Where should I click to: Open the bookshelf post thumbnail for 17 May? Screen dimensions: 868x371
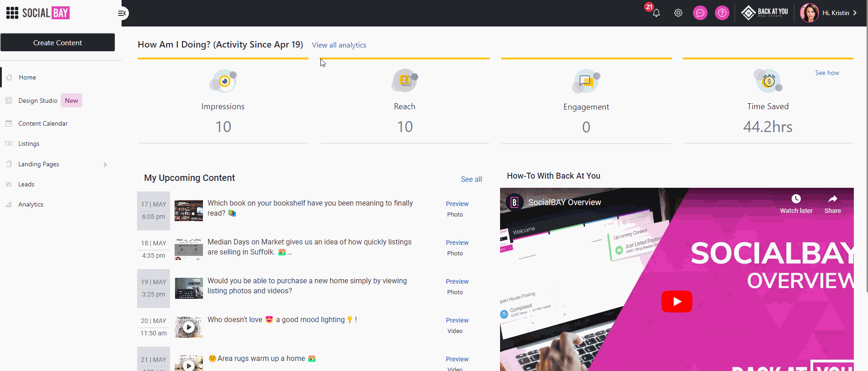pos(189,211)
